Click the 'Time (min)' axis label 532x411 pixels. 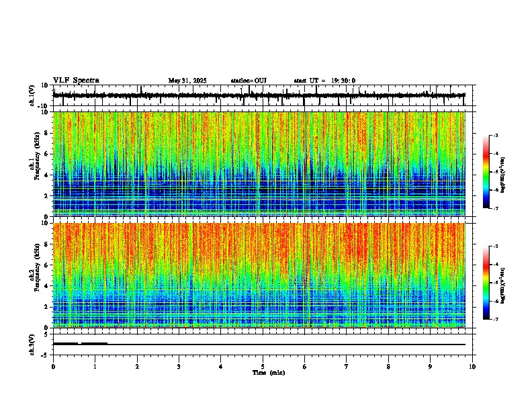pyautogui.click(x=269, y=373)
